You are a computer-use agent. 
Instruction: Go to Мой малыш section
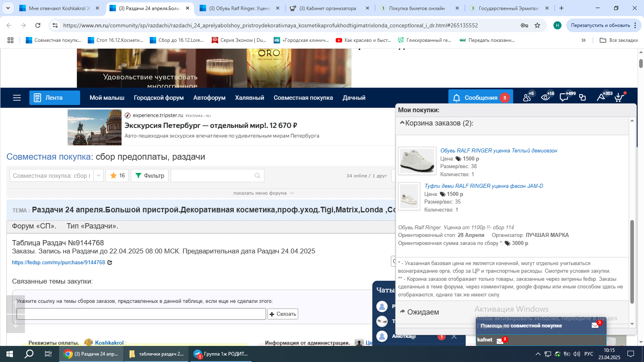pyautogui.click(x=107, y=98)
